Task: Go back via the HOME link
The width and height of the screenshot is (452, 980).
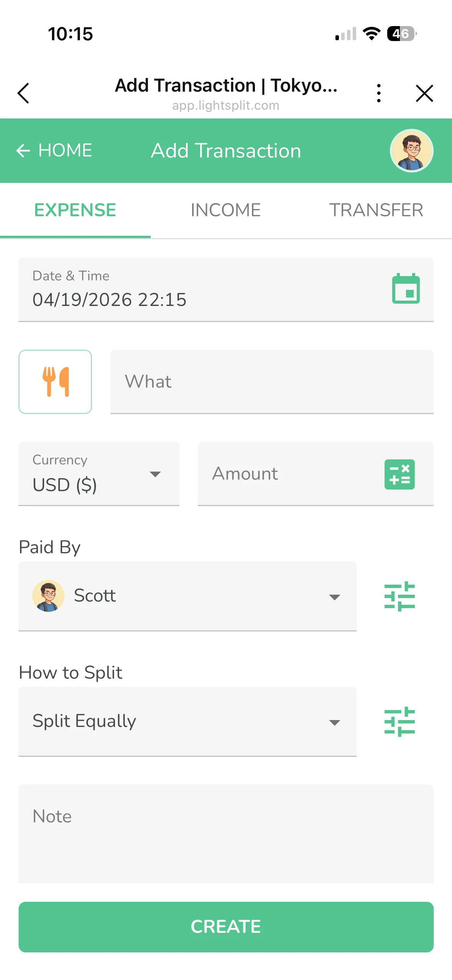Action: click(54, 150)
